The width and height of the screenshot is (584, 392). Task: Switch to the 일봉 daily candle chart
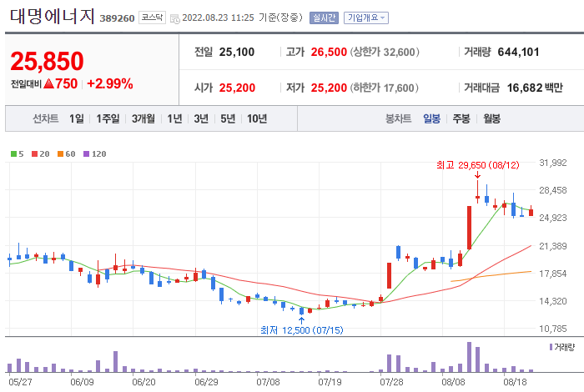coord(431,118)
